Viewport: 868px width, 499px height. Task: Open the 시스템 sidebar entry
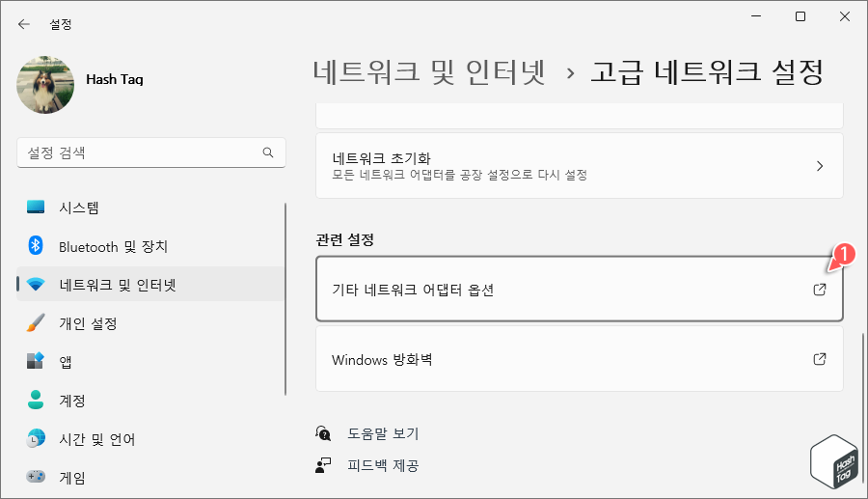tap(151, 208)
